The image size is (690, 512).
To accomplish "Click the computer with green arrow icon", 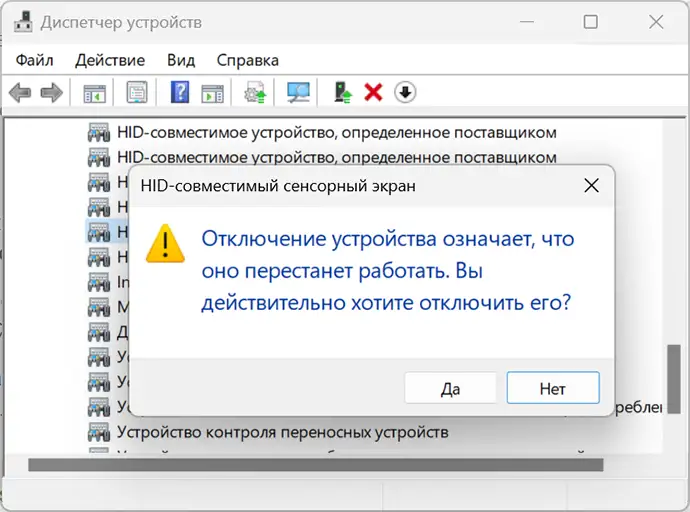I will (343, 93).
